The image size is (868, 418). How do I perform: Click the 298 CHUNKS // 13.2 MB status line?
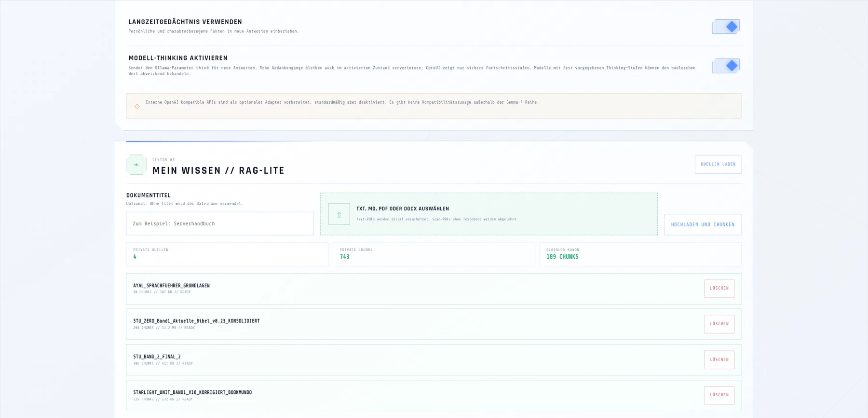tap(164, 328)
